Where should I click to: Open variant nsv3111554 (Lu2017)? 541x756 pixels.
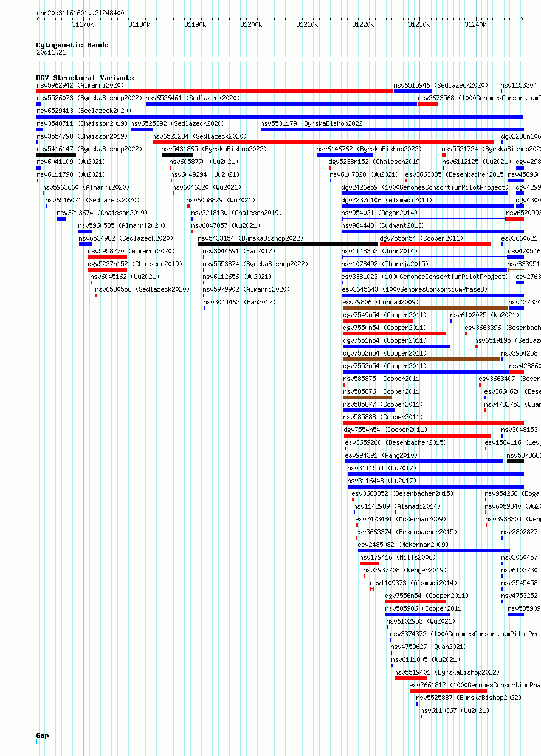point(382,469)
